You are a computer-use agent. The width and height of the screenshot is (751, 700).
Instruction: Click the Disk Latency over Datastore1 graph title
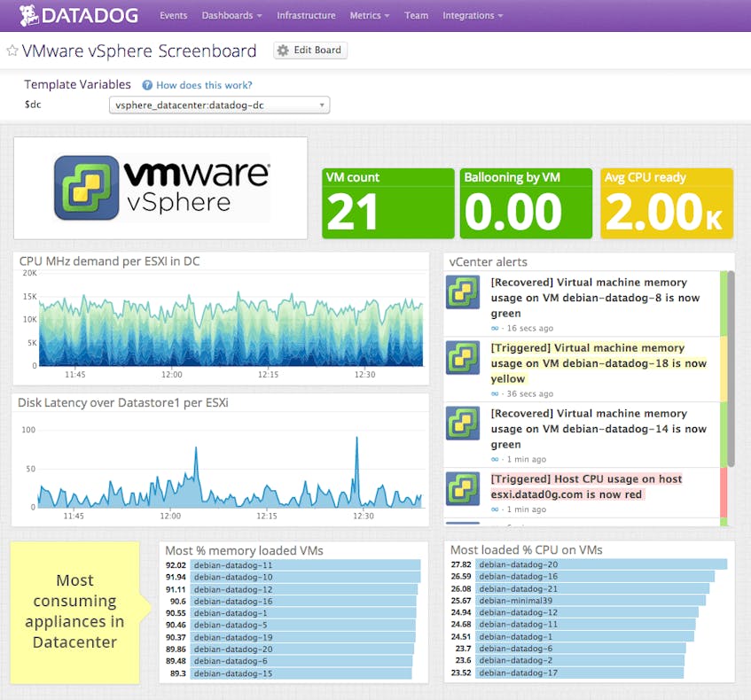click(x=123, y=402)
